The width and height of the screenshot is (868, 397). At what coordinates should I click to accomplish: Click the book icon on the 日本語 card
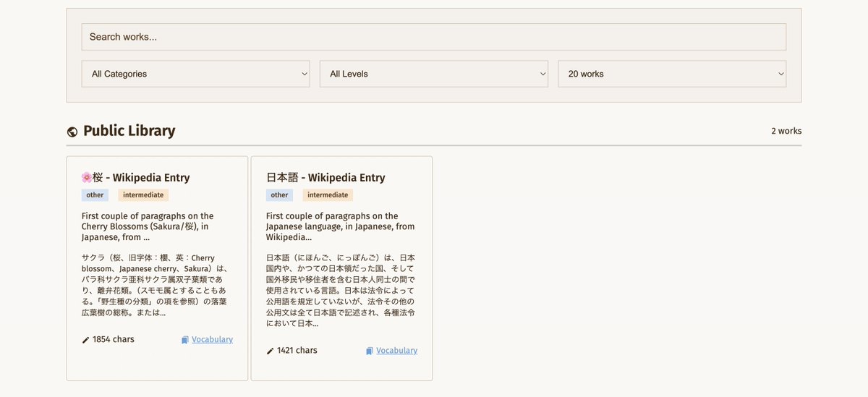(x=370, y=351)
